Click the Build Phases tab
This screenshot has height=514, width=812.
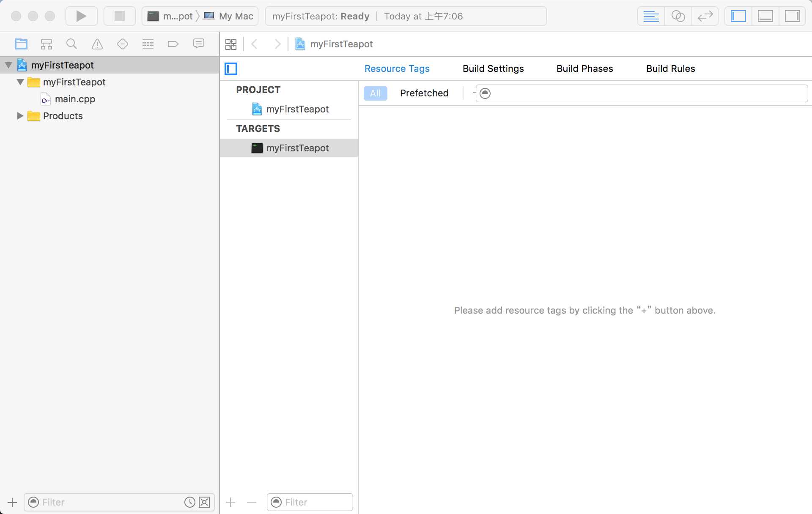[x=585, y=68]
